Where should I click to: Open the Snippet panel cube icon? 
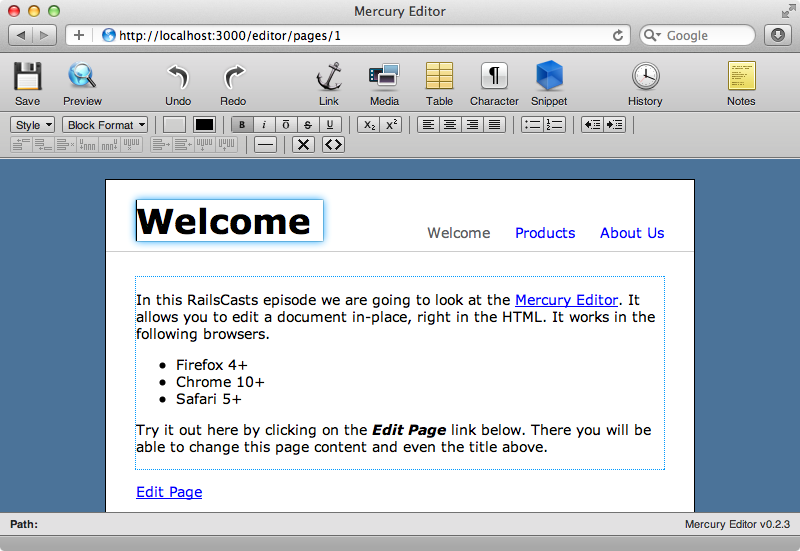pyautogui.click(x=549, y=76)
